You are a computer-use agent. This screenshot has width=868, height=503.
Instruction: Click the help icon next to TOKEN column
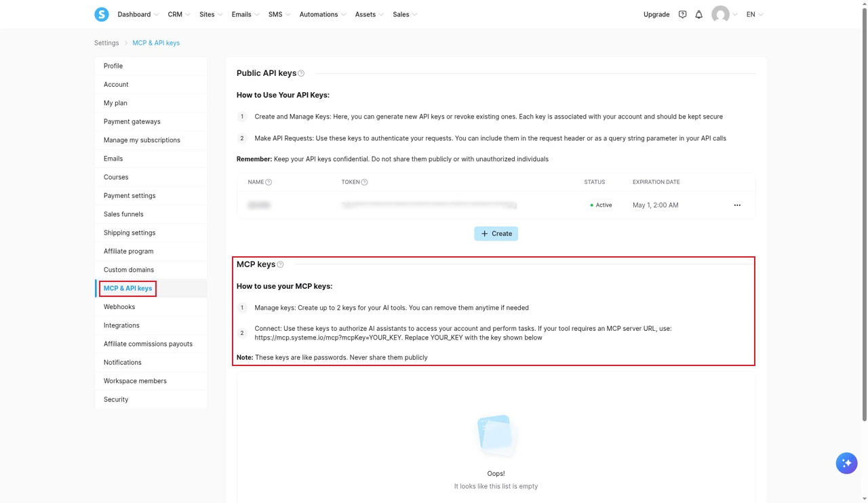click(x=364, y=182)
